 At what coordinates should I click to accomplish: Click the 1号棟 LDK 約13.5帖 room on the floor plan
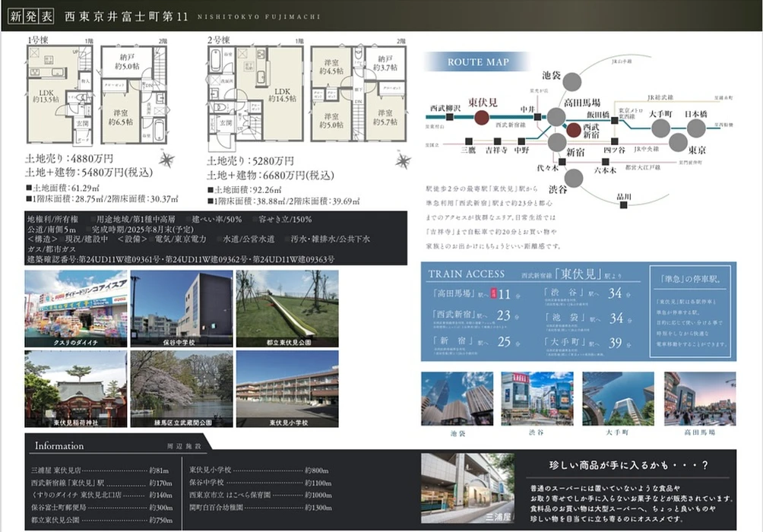[x=46, y=96]
